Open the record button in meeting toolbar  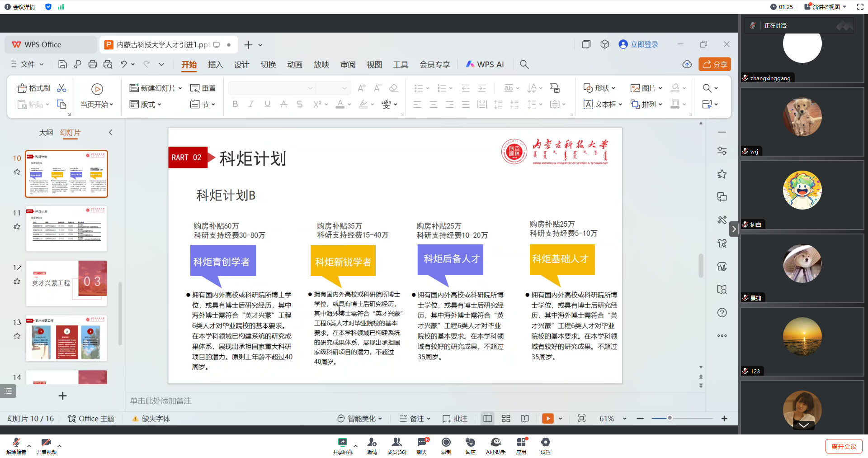(446, 443)
